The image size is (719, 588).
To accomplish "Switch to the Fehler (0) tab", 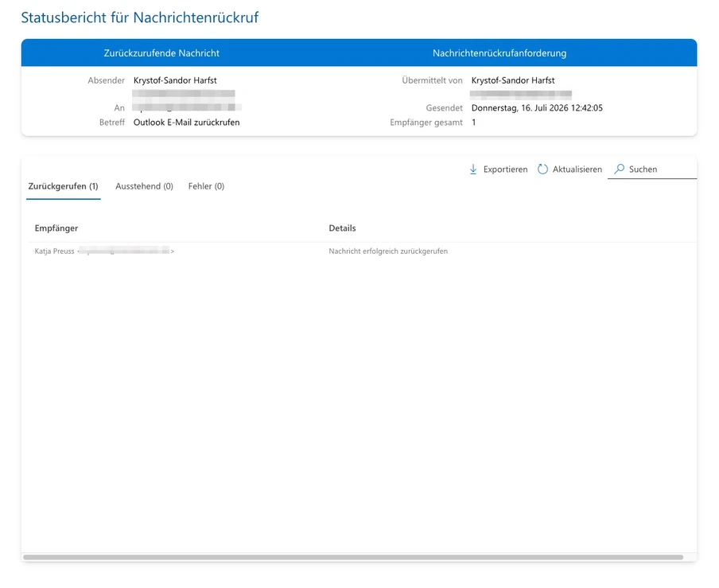I will pos(206,186).
